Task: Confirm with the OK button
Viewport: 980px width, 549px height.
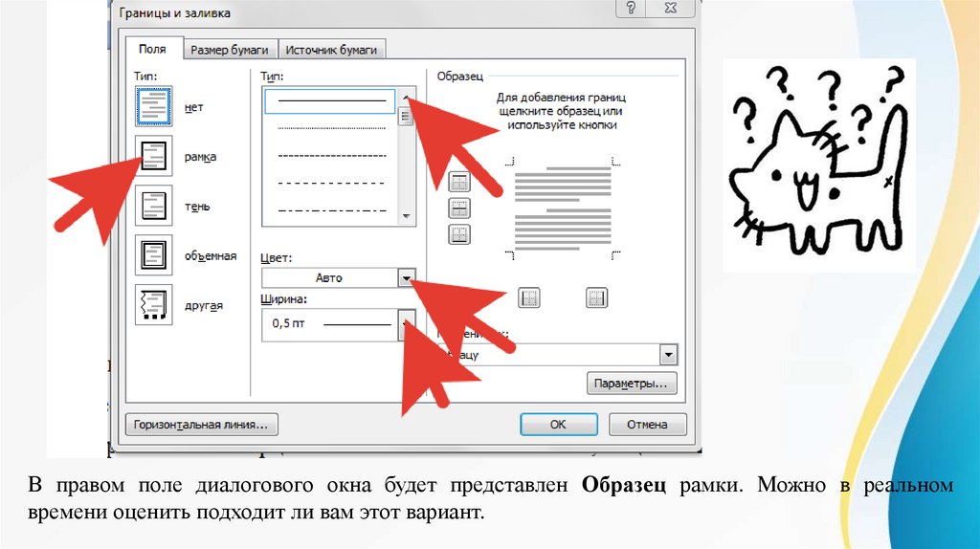Action: click(x=559, y=425)
